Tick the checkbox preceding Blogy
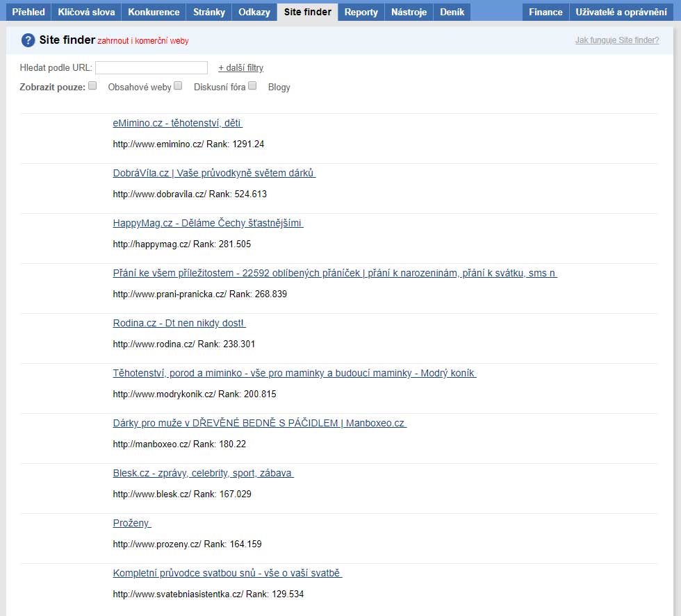Viewport: 681px width, 616px height. pos(252,85)
